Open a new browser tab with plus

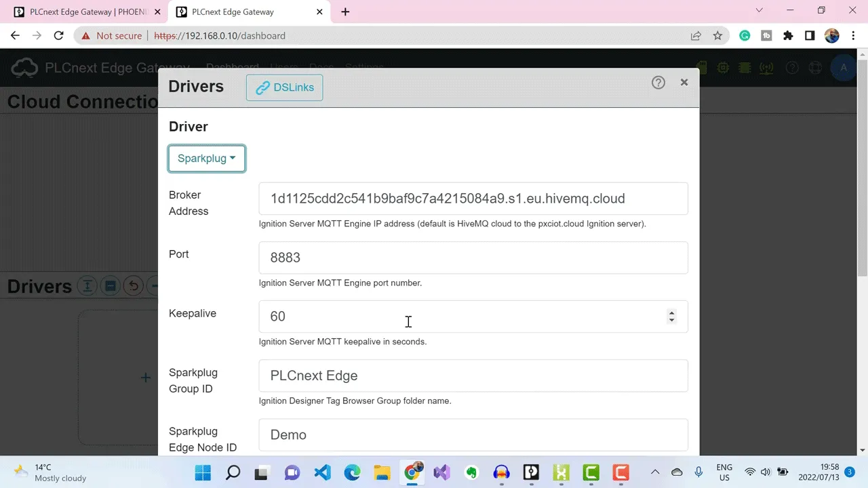[345, 12]
